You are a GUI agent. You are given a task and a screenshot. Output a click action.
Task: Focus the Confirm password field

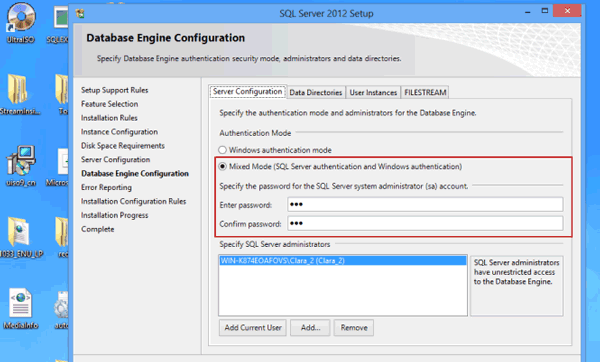click(x=425, y=223)
